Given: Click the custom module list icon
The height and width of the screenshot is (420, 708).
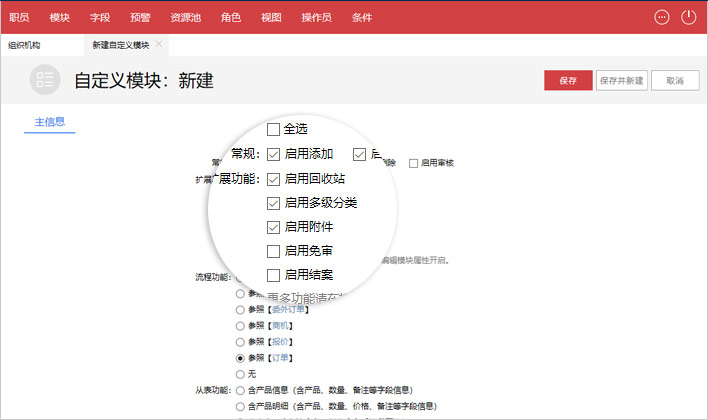Looking at the screenshot, I should [x=44, y=80].
